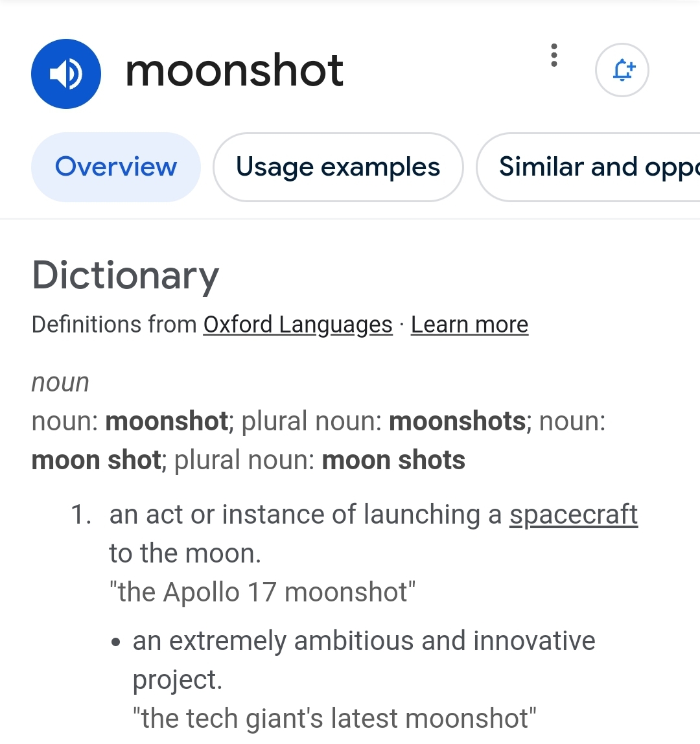The height and width of the screenshot is (744, 700).
Task: Switch to the Overview tab
Action: (x=116, y=167)
